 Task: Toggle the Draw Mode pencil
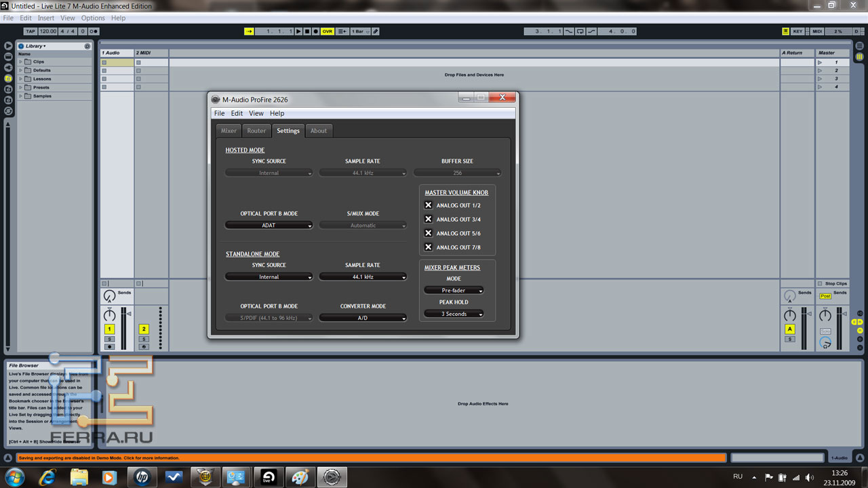pyautogui.click(x=376, y=31)
